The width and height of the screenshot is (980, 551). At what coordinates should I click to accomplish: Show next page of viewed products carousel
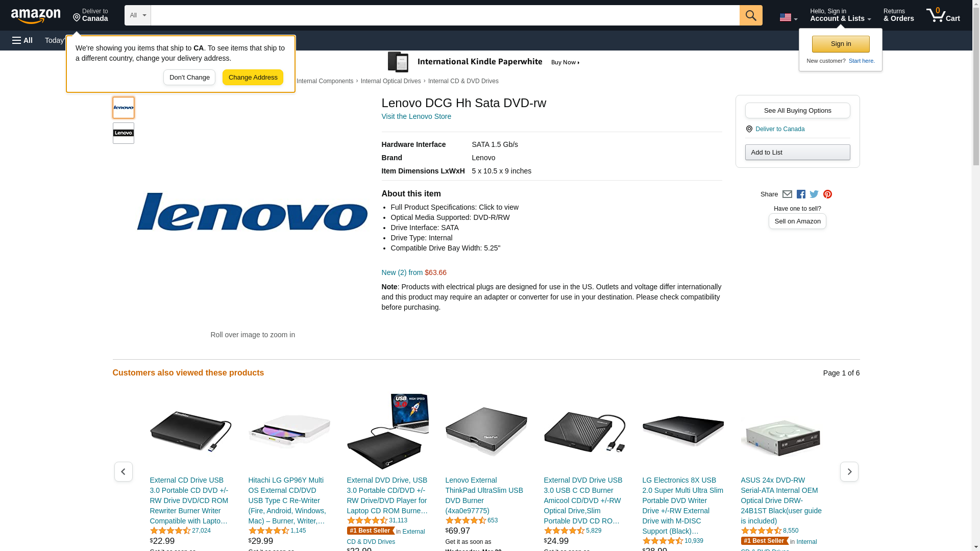coord(849,471)
